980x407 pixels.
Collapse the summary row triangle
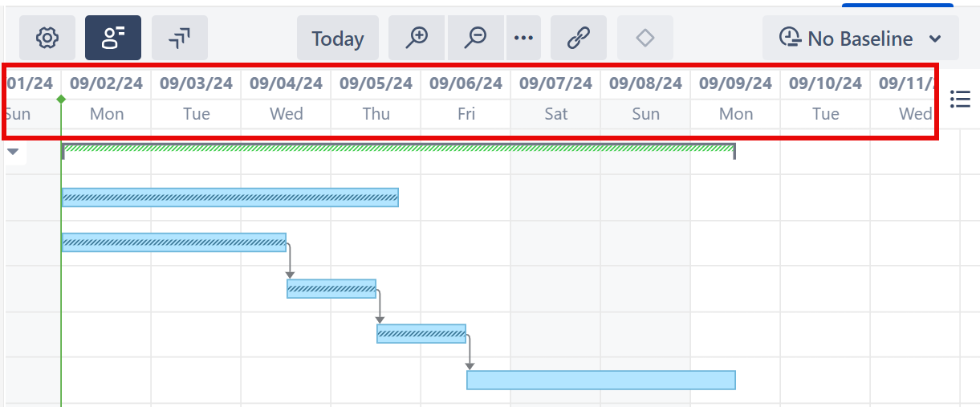click(x=14, y=151)
